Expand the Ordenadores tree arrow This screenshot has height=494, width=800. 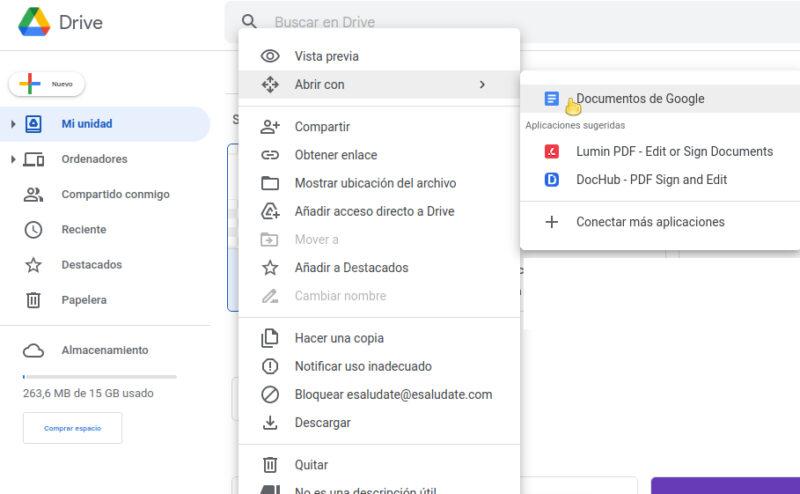[x=13, y=159]
